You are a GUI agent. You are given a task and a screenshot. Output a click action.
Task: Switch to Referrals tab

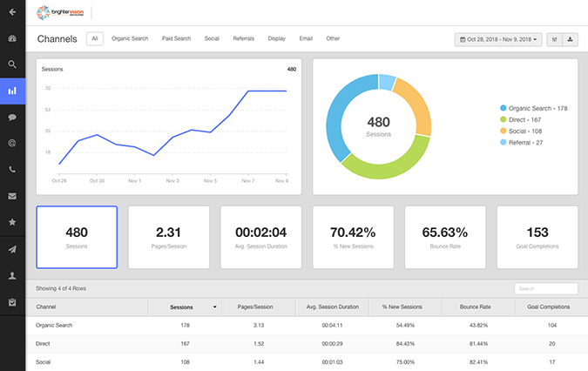(243, 38)
